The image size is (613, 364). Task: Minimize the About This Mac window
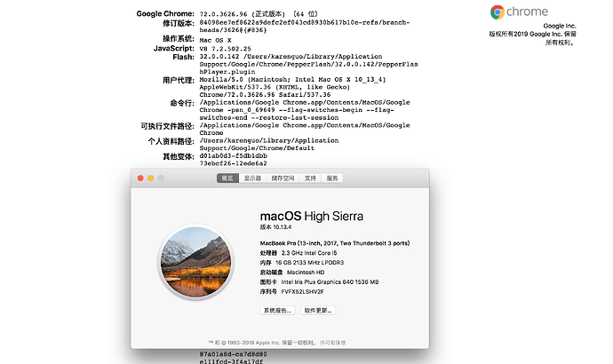(x=150, y=178)
